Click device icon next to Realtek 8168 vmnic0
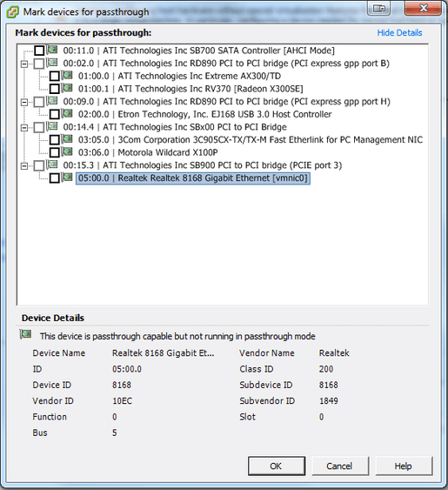Image resolution: width=448 pixels, height=490 pixels. pos(67,177)
